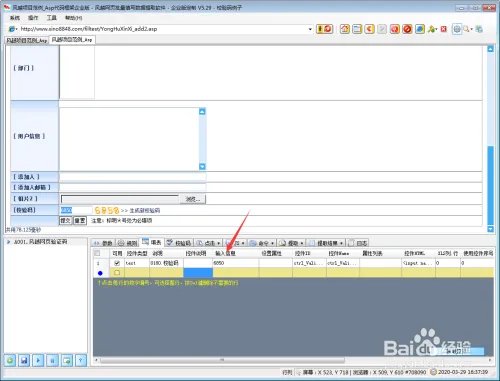This screenshot has height=381, width=500.
Task: Tick the select-all checkbox in the table header
Action: 97,253
